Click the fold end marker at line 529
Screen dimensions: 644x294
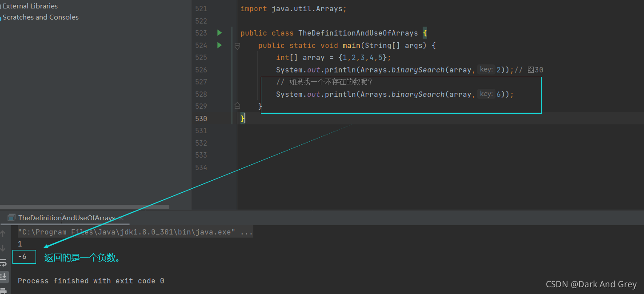click(237, 106)
